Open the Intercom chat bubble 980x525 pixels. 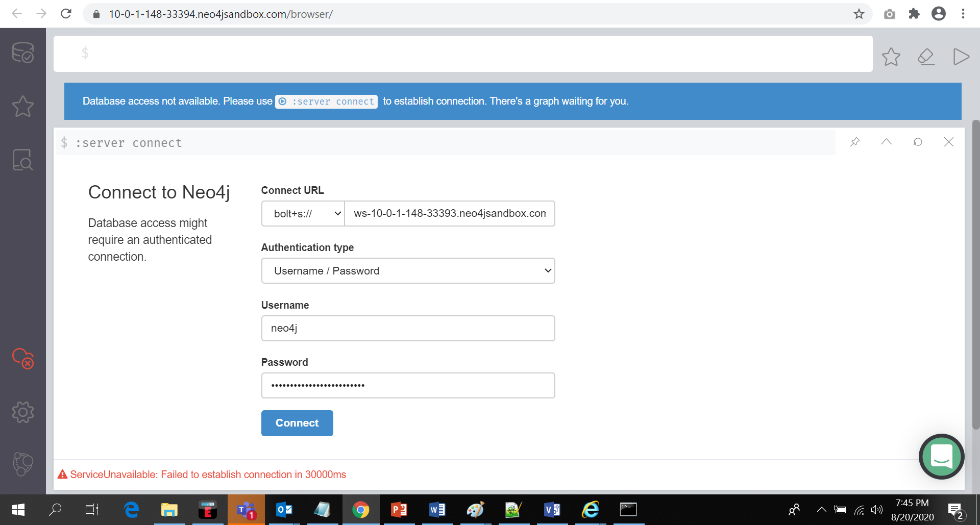(x=942, y=457)
